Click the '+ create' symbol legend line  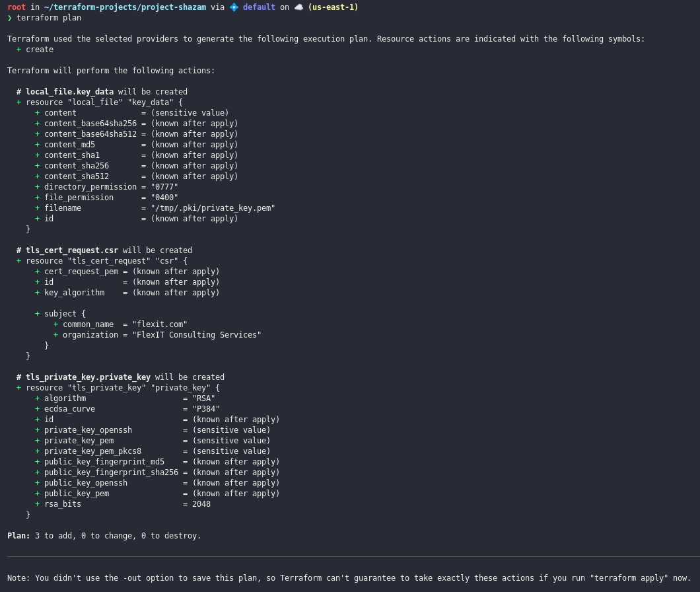point(35,50)
